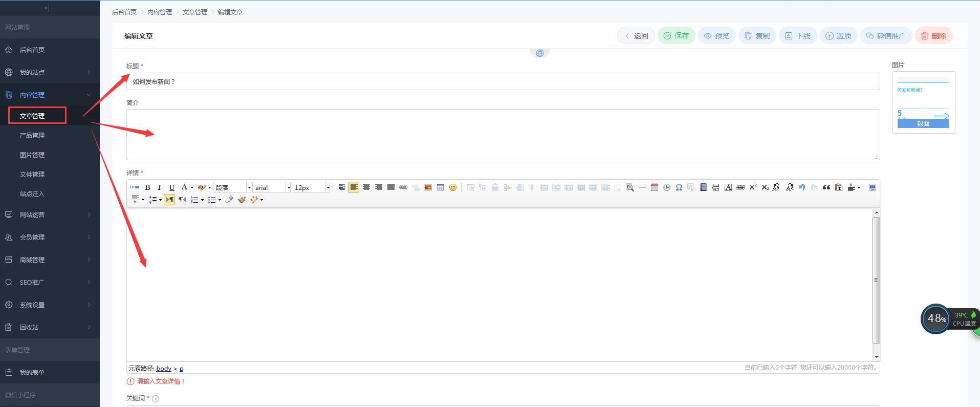The height and width of the screenshot is (407, 980).
Task: Click into the 简介 summary textarea
Action: (503, 134)
